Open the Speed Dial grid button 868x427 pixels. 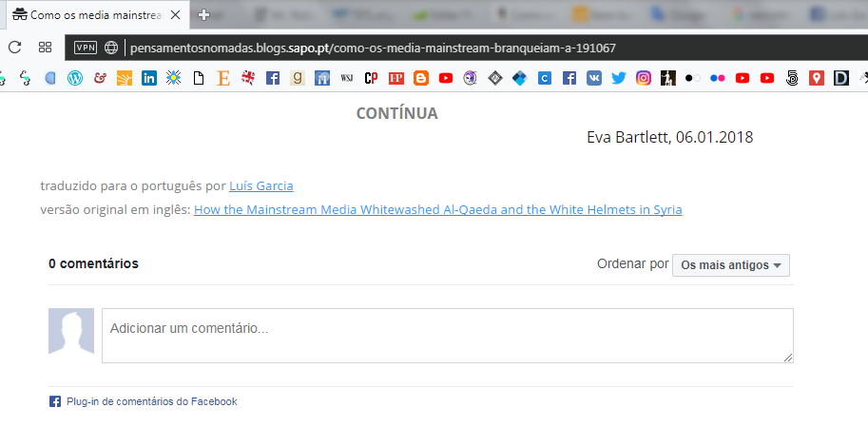tap(45, 48)
